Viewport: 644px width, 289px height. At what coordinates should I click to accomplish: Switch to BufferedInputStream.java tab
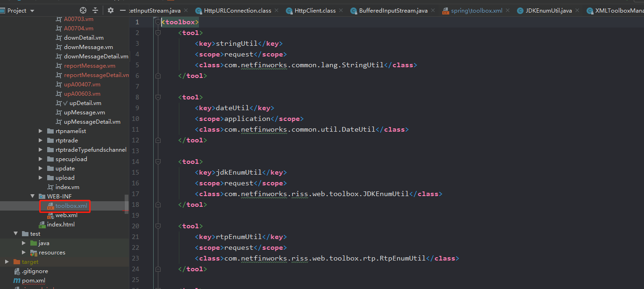tap(393, 11)
